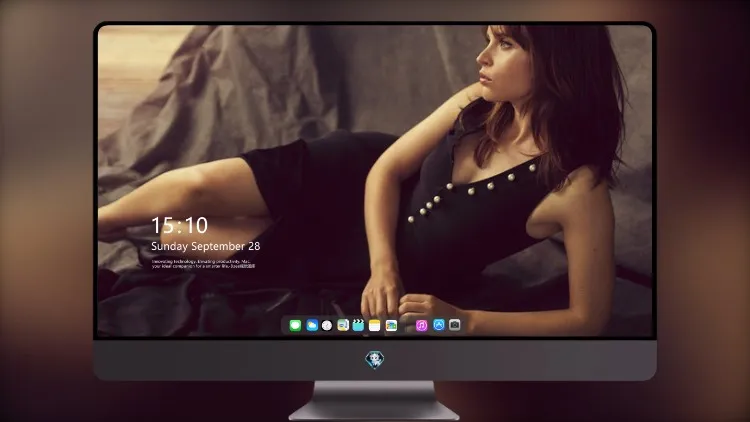This screenshot has height=422, width=750.
Task: Launch the pink Music app
Action: 421,326
